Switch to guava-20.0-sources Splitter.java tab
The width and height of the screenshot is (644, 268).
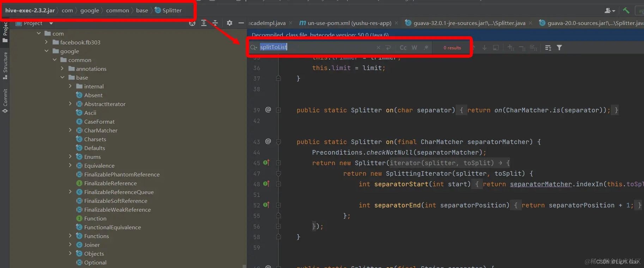(591, 23)
